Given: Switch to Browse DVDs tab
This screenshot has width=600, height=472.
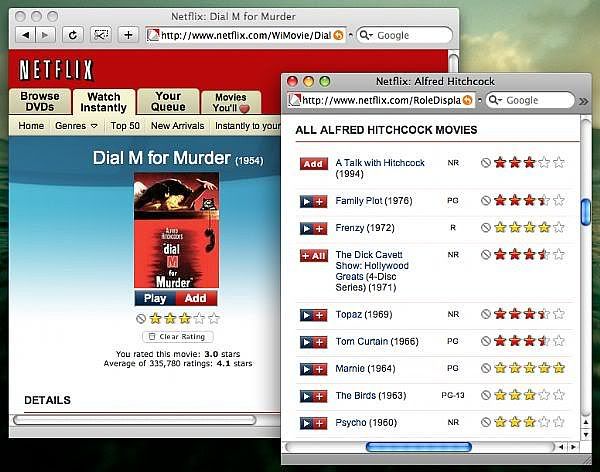Looking at the screenshot, I should [x=40, y=101].
